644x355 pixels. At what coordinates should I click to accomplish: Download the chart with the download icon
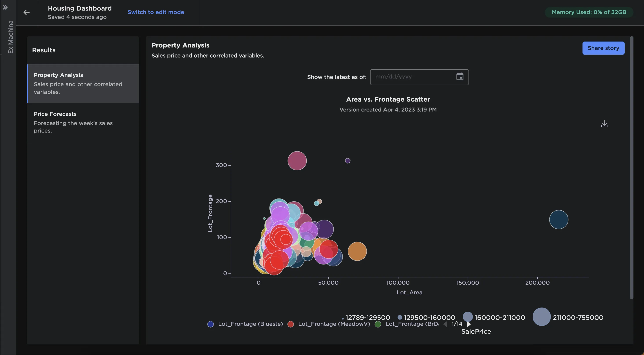(x=604, y=124)
